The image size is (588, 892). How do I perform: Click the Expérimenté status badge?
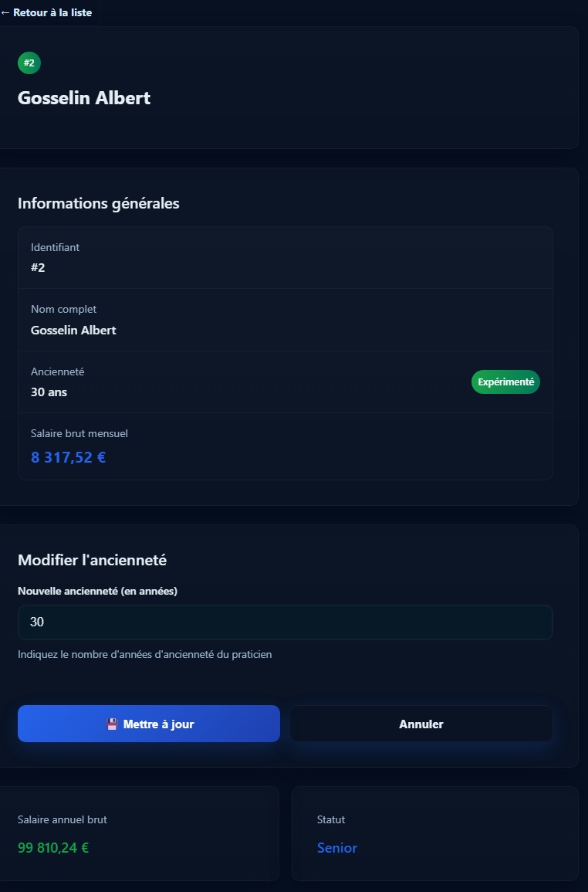tap(505, 382)
